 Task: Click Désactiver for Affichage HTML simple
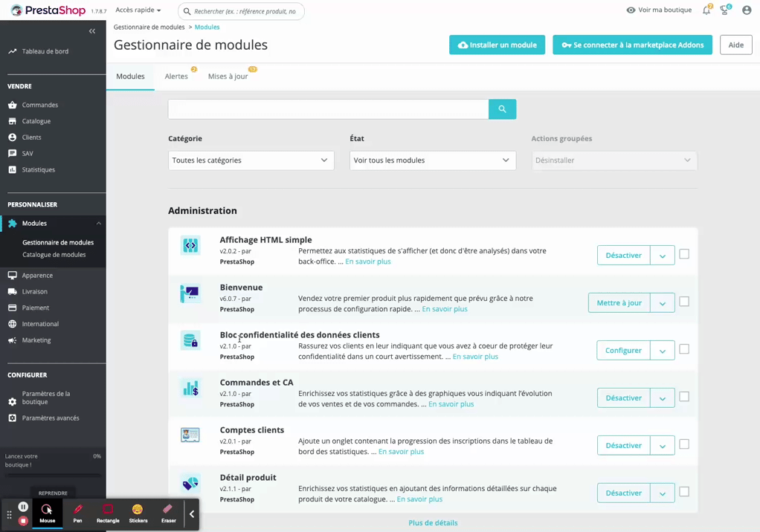tap(624, 256)
